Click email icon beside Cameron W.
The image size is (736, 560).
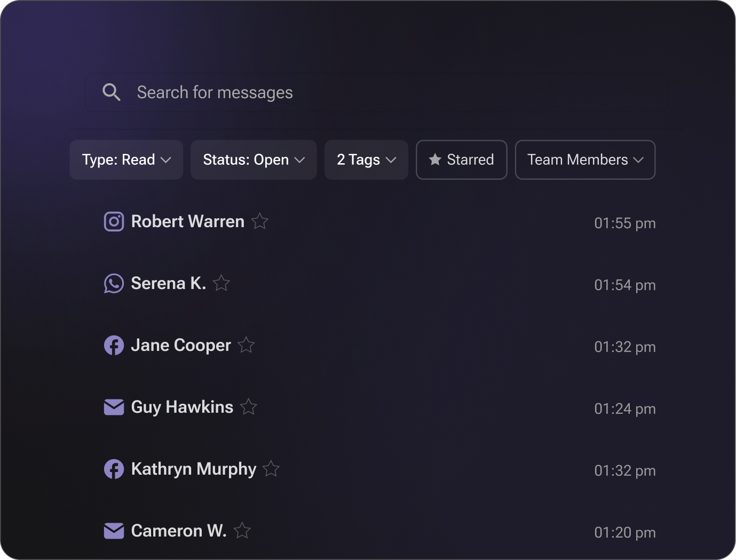point(114,531)
